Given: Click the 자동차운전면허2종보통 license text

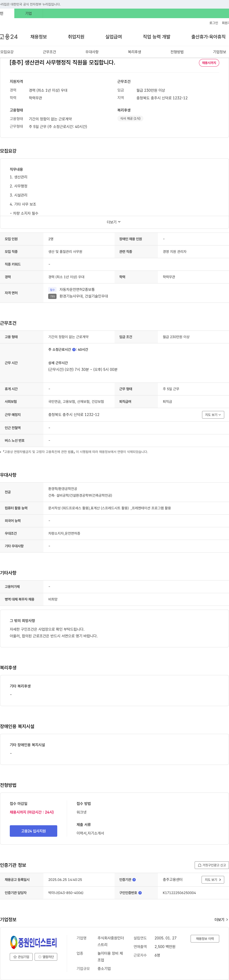Looking at the screenshot, I should (77, 289).
